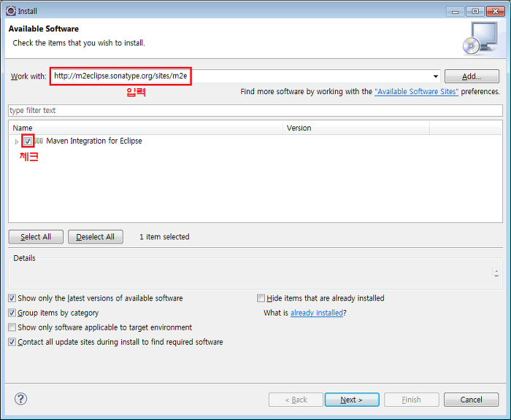This screenshot has height=420, width=511.
Task: Check the Maven Integration for Eclipse checkbox
Action: point(28,141)
